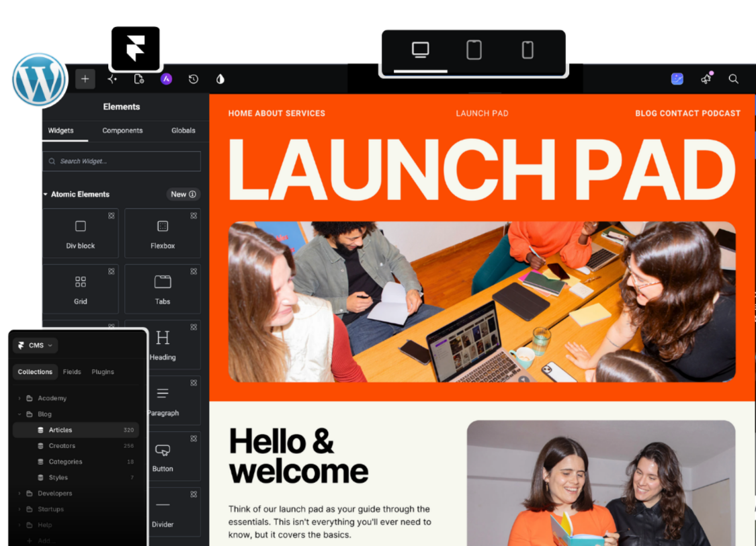Viewport: 756px width, 546px height.
Task: Switch to desktop device preview
Action: (x=421, y=50)
